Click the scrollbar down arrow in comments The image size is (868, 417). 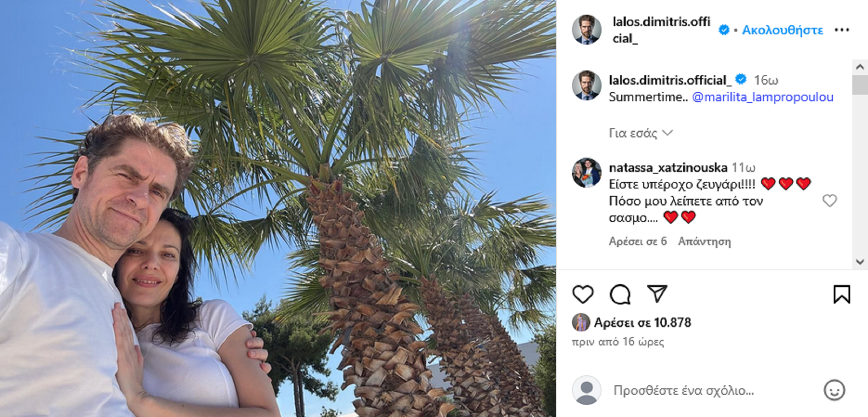point(860,261)
